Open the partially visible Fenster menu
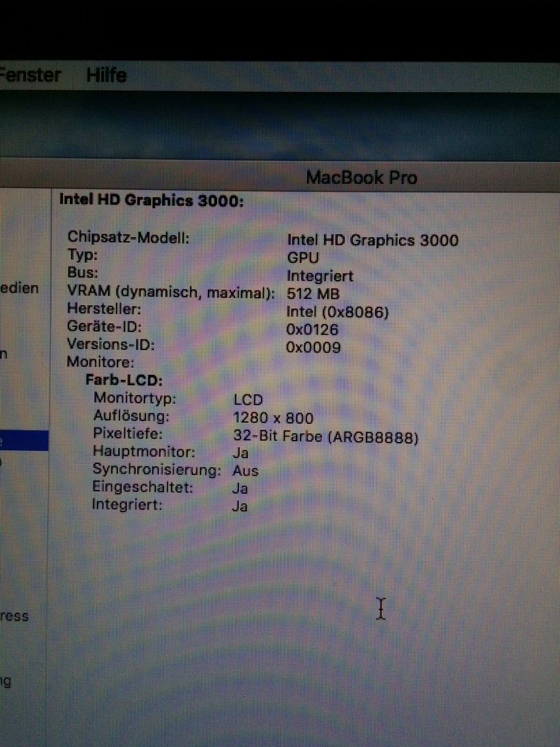 pos(30,75)
